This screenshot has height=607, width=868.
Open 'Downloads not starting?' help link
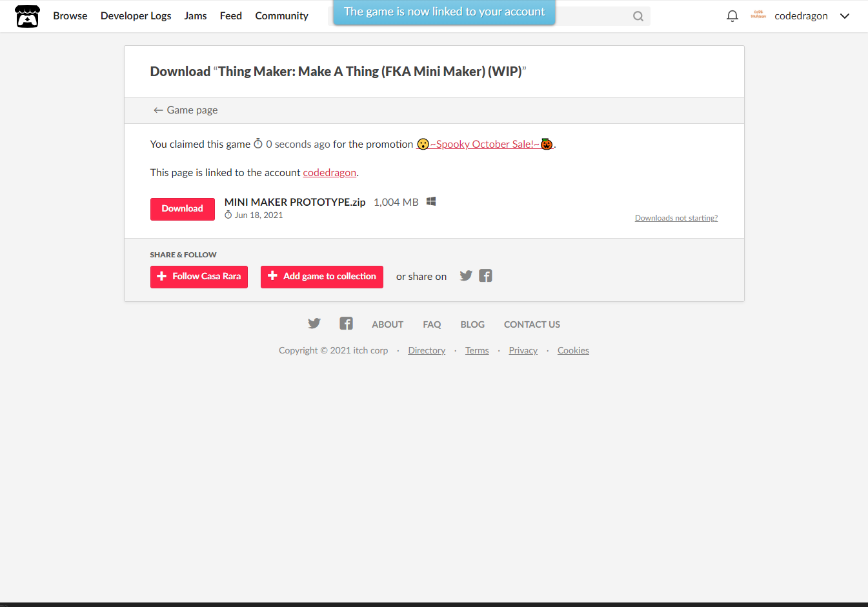point(676,218)
